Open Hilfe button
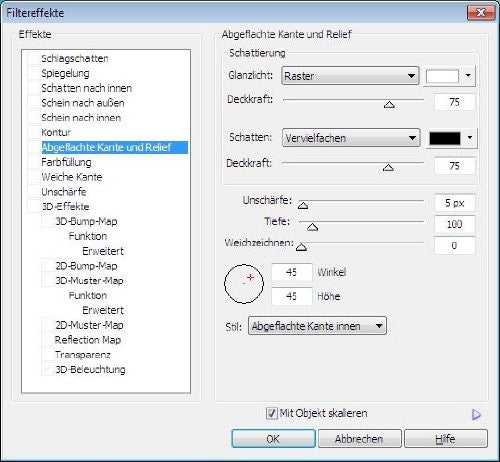Viewport: 500px width, 462px height. coord(446,439)
